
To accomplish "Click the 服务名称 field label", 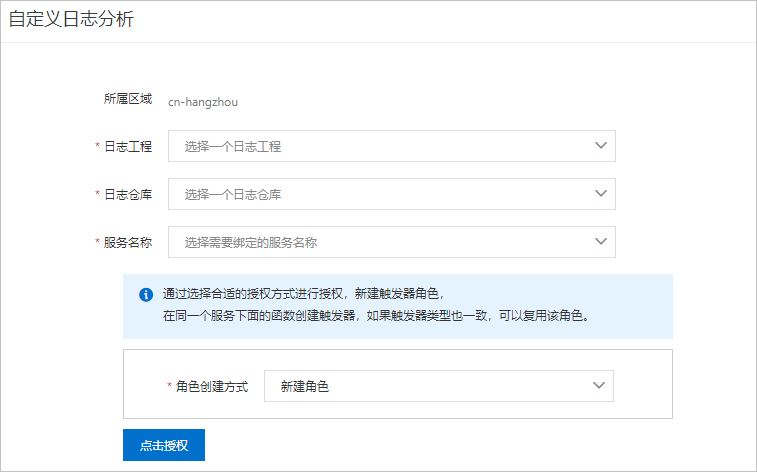I will (x=128, y=242).
